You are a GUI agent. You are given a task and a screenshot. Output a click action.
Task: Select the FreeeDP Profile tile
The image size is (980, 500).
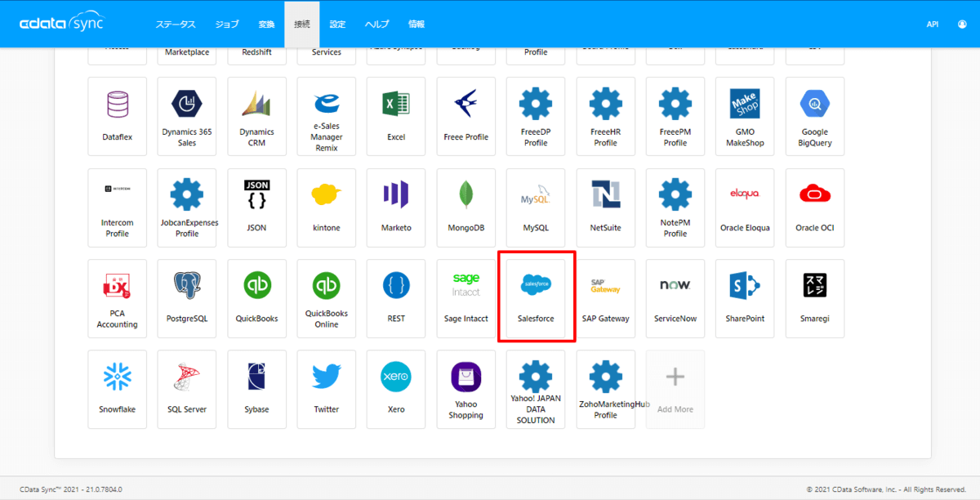536,116
